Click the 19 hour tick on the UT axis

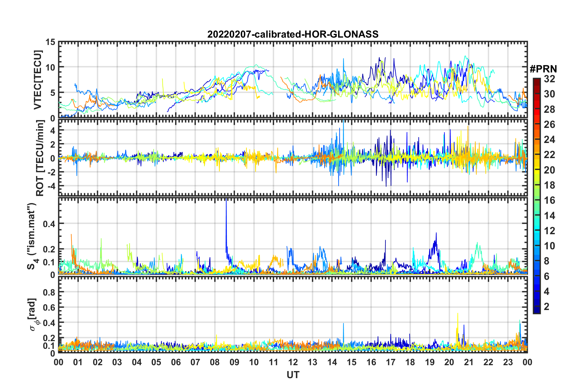coord(430,362)
